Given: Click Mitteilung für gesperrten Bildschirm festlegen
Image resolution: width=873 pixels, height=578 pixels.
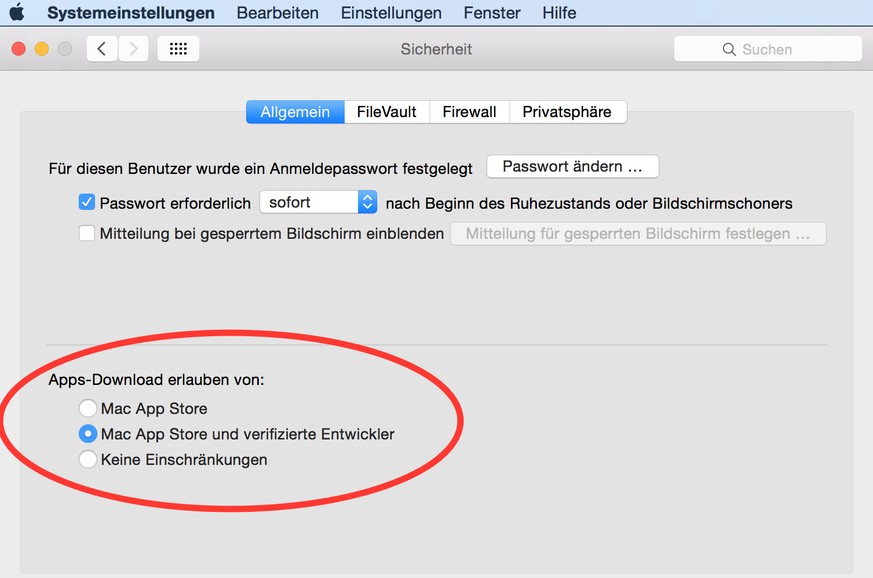Looking at the screenshot, I should (638, 233).
